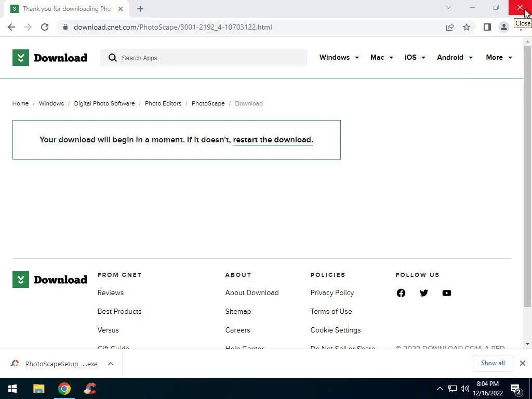Screen dimensions: 532x399
Task: Click the address bar URL
Action: pos(173,27)
